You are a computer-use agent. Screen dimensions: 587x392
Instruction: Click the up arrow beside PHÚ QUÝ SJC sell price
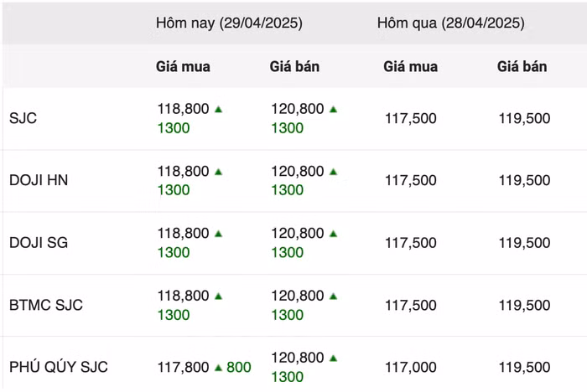tap(333, 358)
